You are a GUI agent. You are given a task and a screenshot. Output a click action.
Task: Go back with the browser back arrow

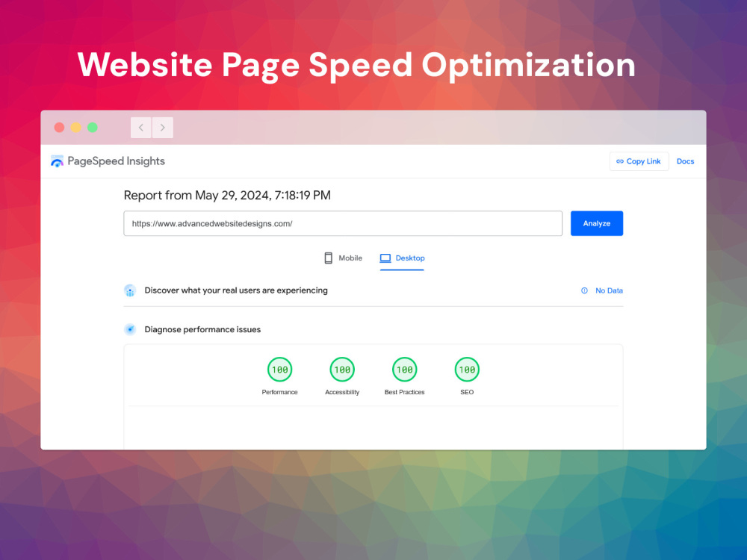pyautogui.click(x=141, y=128)
